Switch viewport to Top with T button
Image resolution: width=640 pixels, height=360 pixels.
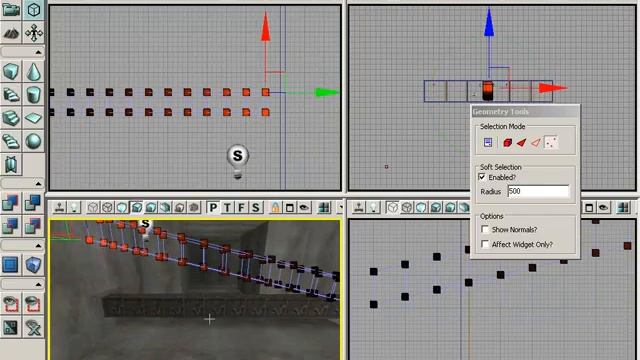(x=227, y=207)
